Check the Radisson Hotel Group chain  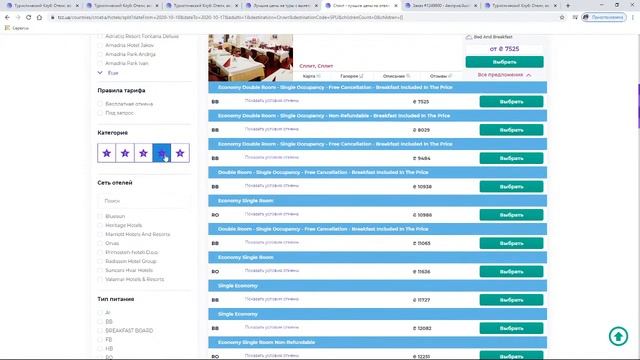100,261
